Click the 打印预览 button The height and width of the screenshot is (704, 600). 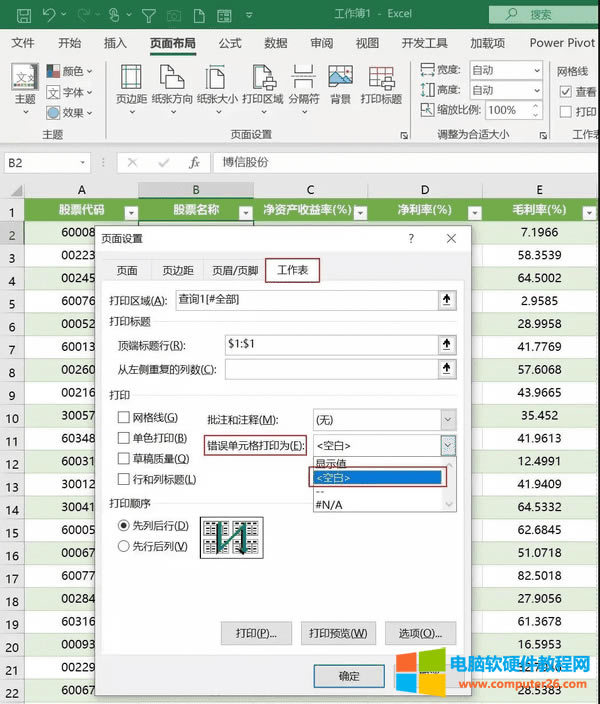(337, 633)
